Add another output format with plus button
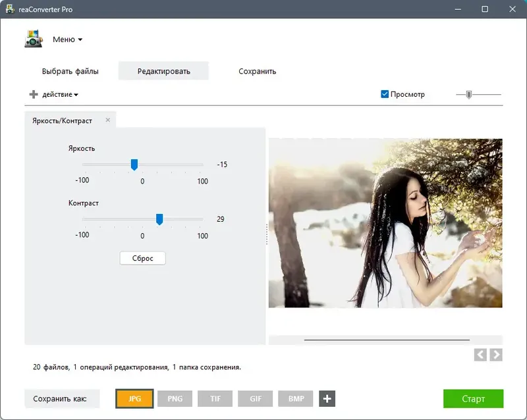This screenshot has width=527, height=420. coord(327,399)
